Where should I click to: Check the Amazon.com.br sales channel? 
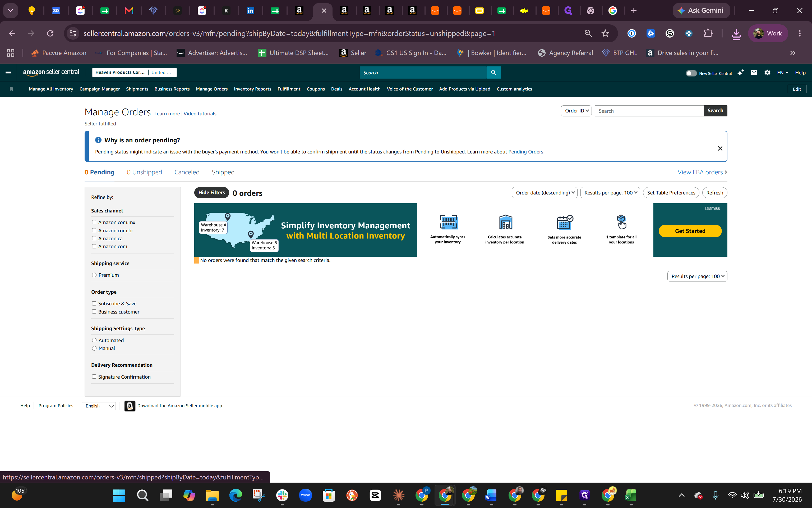click(x=94, y=230)
